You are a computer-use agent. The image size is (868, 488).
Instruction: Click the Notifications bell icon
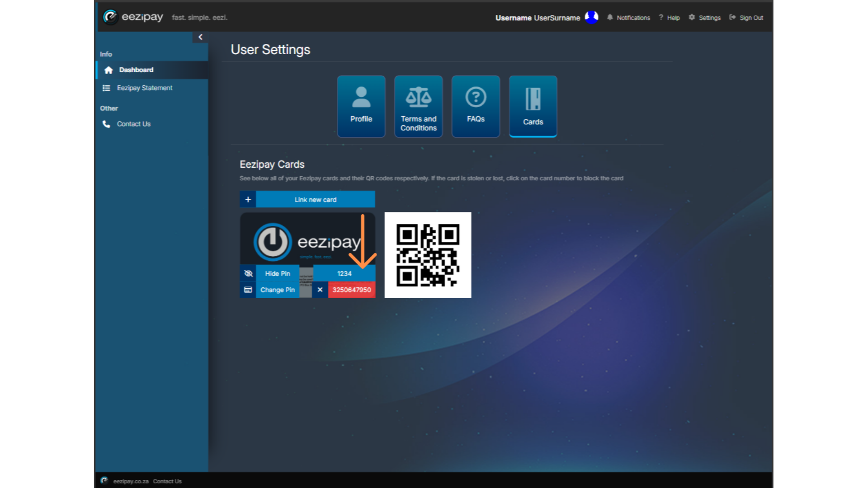pos(610,17)
